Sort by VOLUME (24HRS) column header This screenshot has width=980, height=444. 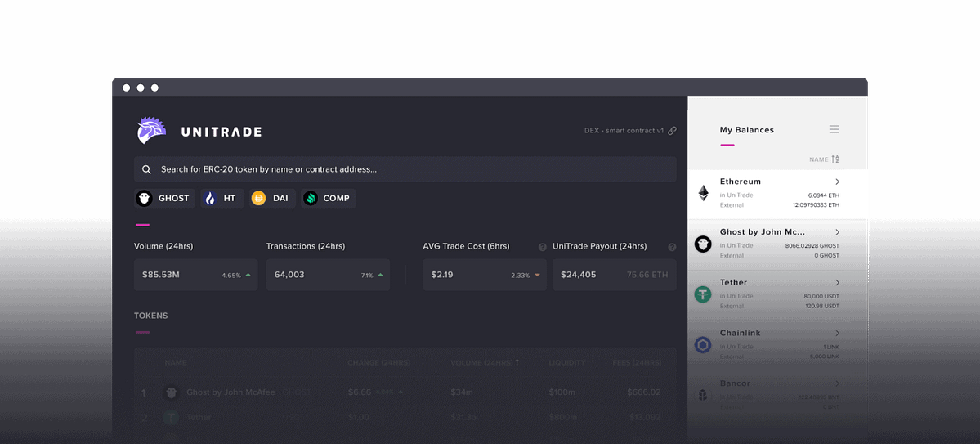point(485,363)
